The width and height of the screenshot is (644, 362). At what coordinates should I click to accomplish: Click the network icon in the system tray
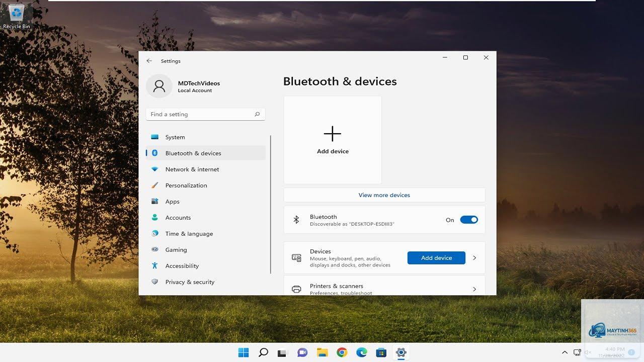[x=577, y=352]
